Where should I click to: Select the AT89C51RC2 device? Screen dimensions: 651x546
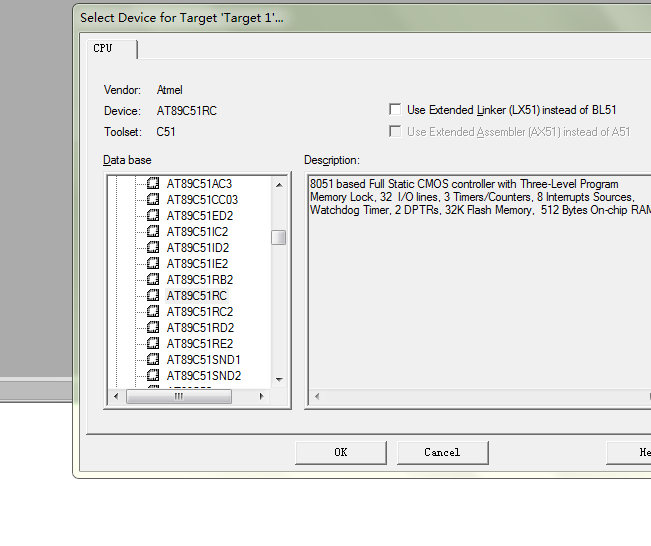click(200, 311)
